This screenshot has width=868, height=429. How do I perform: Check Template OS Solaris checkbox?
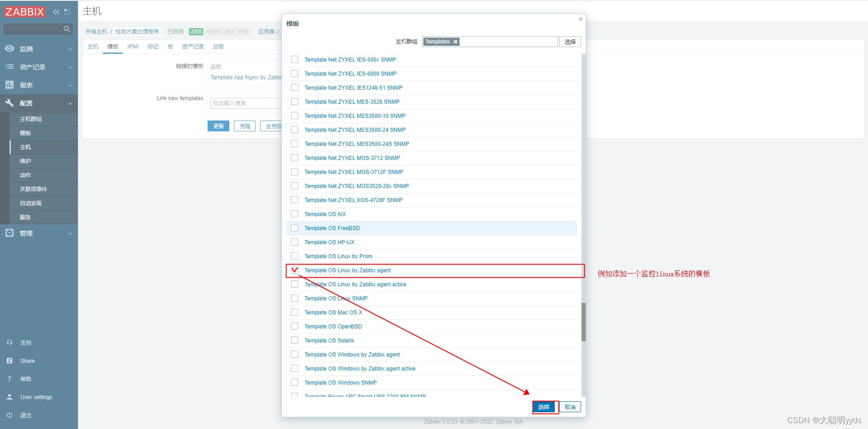(295, 340)
